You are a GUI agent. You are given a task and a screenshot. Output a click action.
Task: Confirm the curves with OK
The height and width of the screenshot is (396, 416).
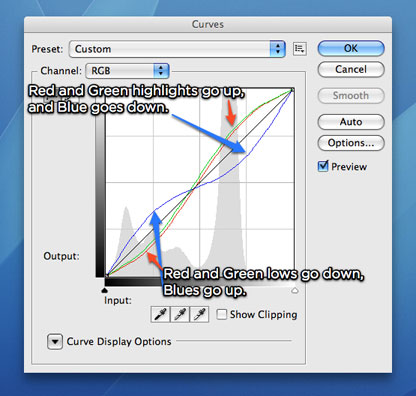point(351,48)
